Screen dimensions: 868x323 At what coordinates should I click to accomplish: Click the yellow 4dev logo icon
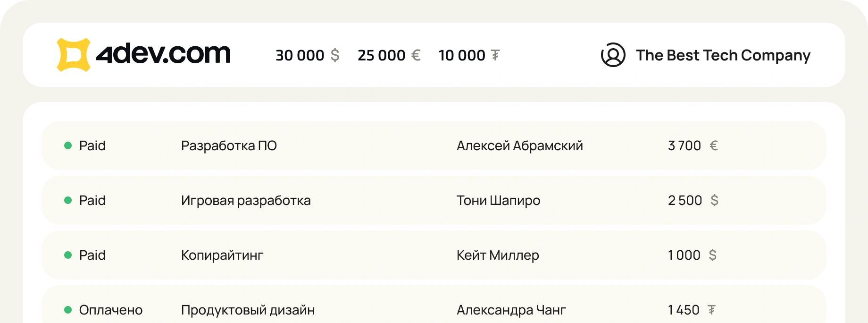pos(73,55)
